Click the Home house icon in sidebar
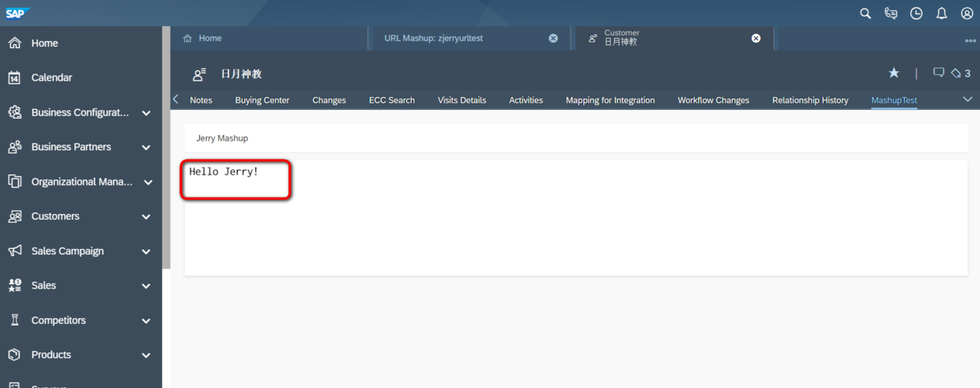The image size is (980, 388). pos(14,43)
